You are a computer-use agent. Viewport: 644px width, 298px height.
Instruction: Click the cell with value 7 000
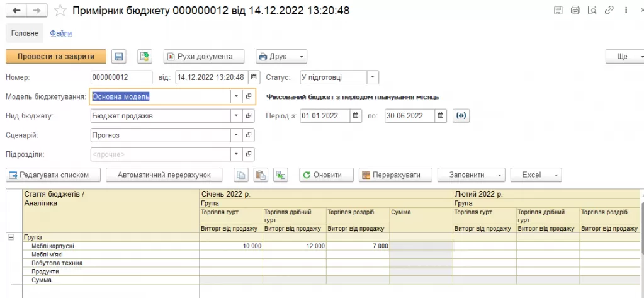pyautogui.click(x=358, y=246)
